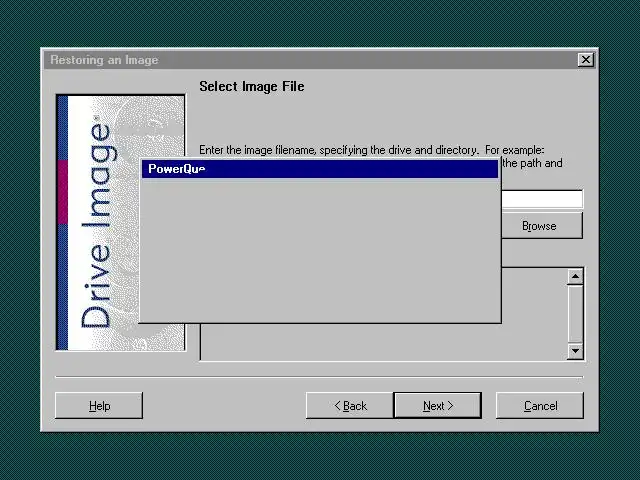
Task: Close the Restoring an Image window
Action: tap(586, 60)
